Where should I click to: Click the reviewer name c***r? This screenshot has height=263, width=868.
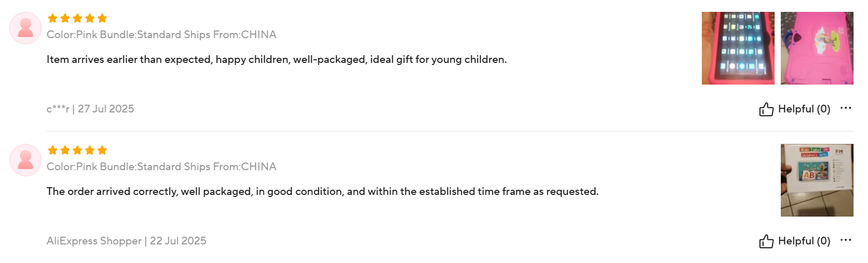[58, 109]
